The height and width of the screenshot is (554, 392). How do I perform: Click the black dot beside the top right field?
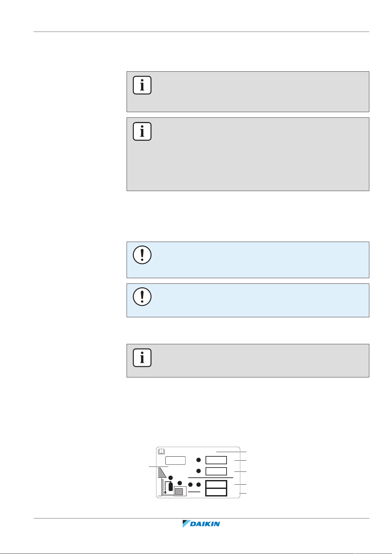click(x=199, y=460)
